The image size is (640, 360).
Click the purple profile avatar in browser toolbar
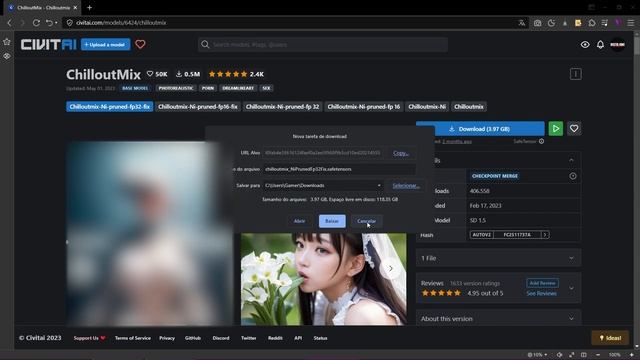[618, 23]
